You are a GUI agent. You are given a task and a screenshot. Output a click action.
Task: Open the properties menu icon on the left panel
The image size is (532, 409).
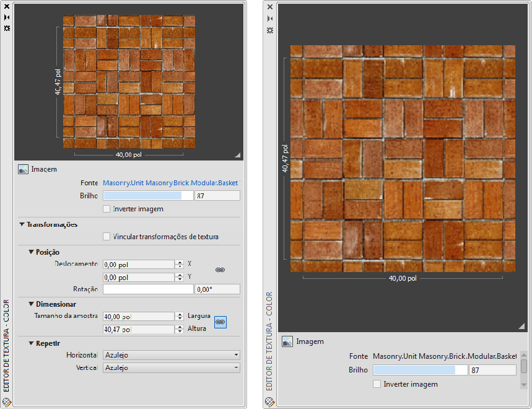pos(7,29)
